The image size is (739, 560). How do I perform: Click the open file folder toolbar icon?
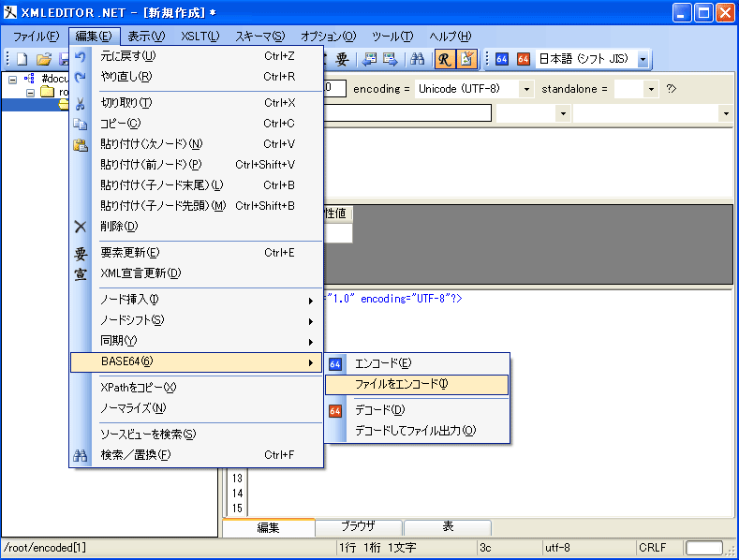tap(44, 59)
